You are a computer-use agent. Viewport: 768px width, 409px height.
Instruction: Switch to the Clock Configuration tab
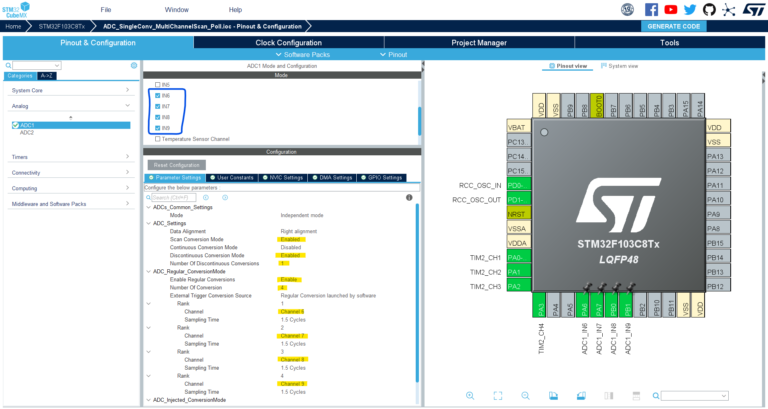click(288, 43)
